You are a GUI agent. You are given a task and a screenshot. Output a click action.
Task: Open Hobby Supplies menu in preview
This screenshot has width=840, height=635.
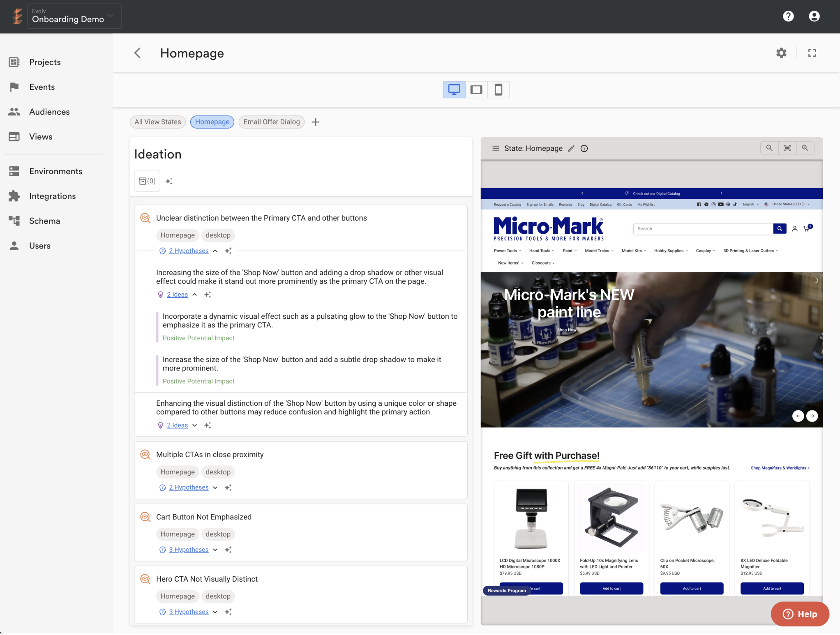tap(671, 251)
